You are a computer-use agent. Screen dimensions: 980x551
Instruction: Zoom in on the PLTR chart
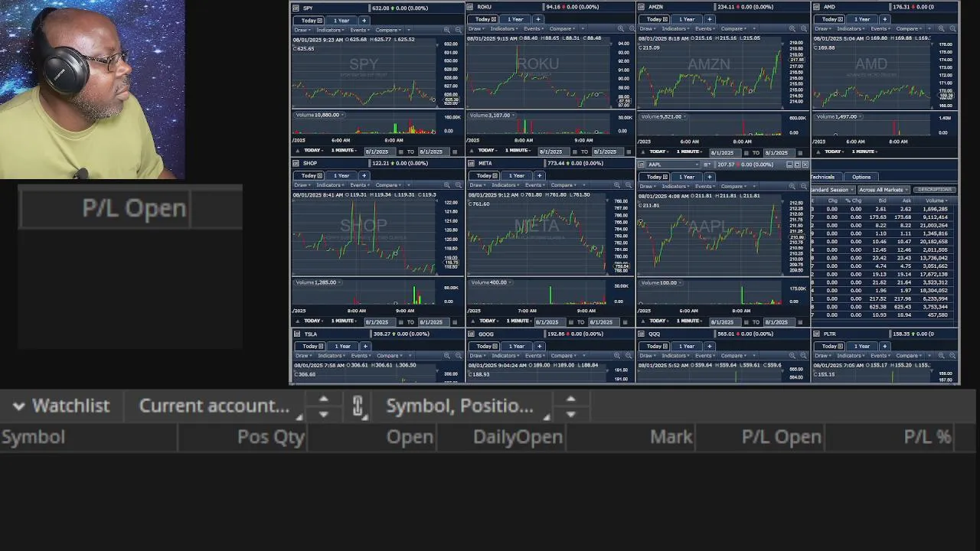point(942,355)
